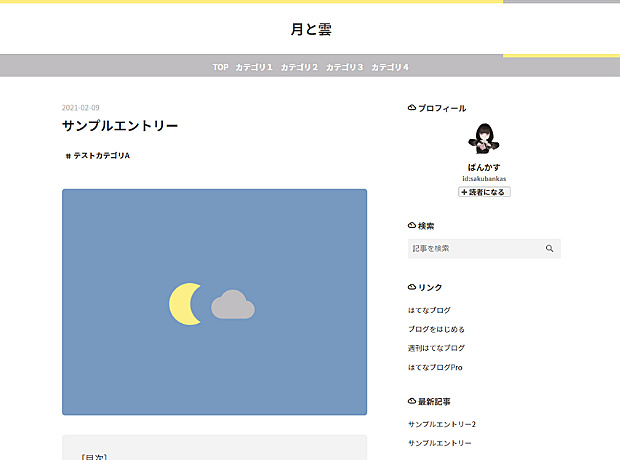The height and width of the screenshot is (460, 620).
Task: Click the moon and cloud eyecatch image
Action: pyautogui.click(x=214, y=302)
